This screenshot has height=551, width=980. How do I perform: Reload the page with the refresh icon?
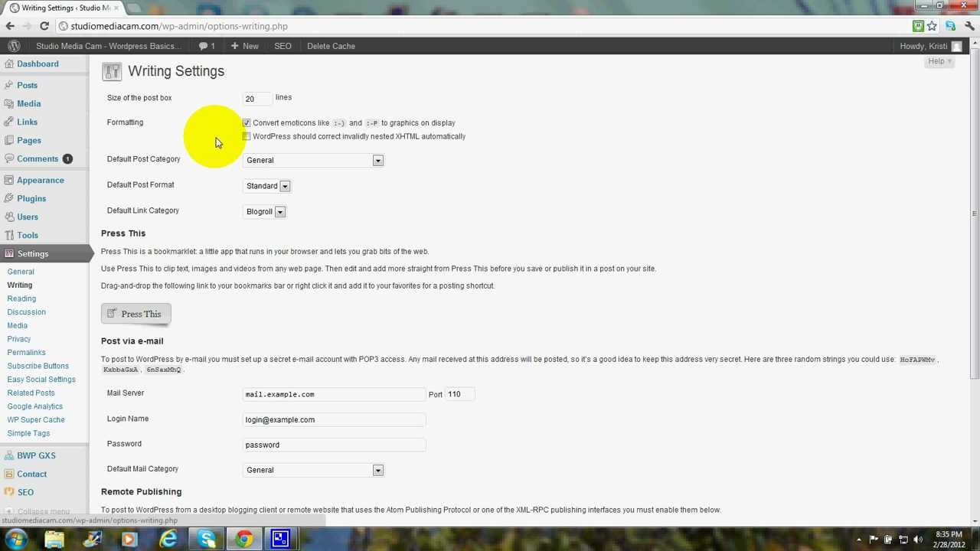(44, 26)
